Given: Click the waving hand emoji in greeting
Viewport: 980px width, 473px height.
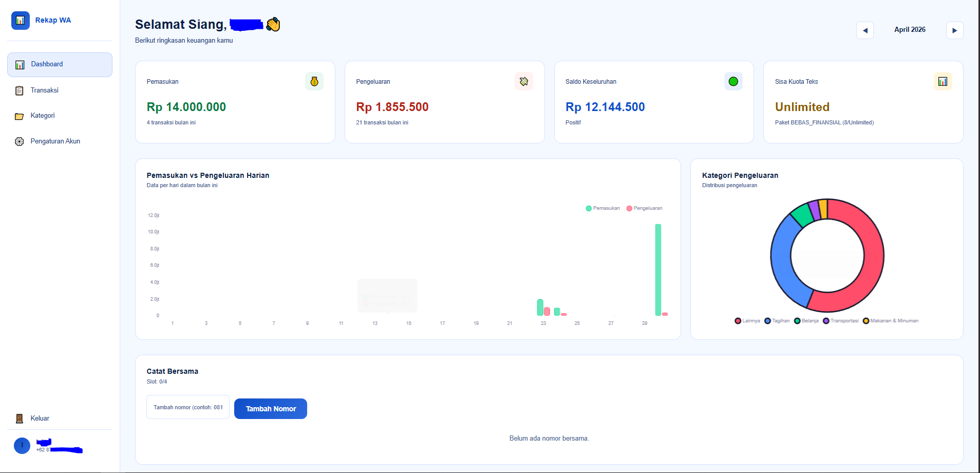Looking at the screenshot, I should click(273, 24).
